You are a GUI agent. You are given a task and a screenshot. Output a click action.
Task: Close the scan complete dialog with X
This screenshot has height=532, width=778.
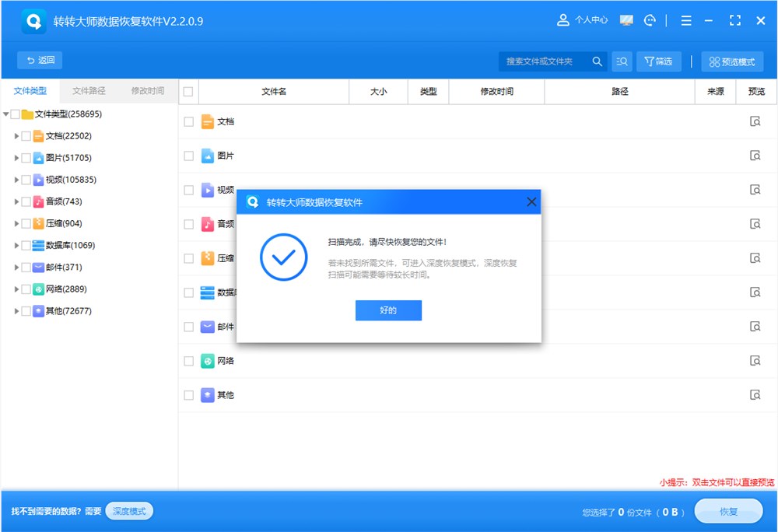531,202
